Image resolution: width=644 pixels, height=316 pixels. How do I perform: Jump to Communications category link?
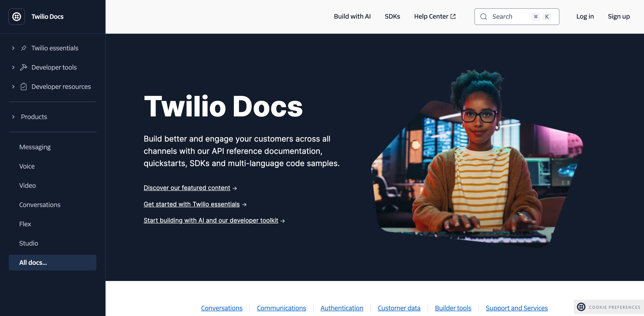click(x=281, y=308)
